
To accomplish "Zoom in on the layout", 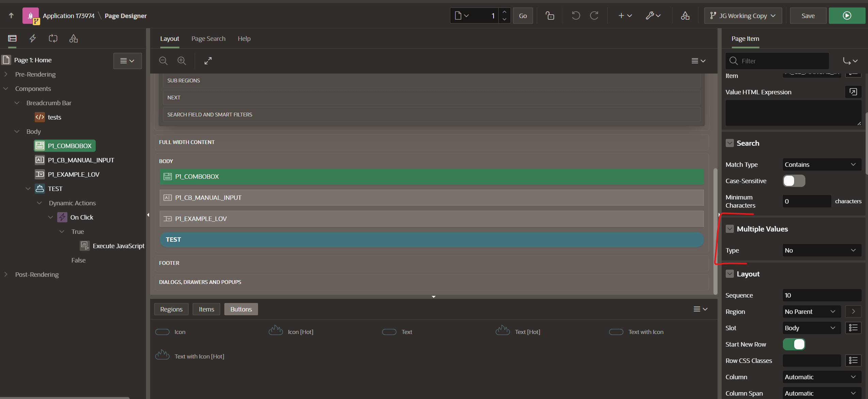I will click(x=182, y=61).
